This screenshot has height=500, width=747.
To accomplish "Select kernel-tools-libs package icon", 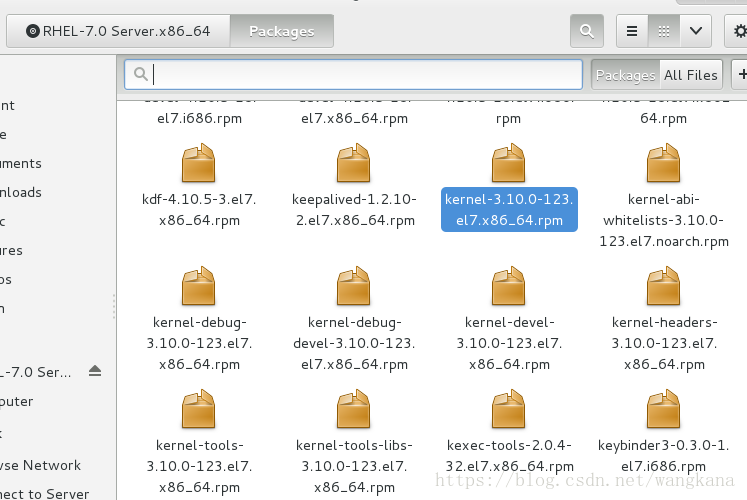I will pos(353,409).
